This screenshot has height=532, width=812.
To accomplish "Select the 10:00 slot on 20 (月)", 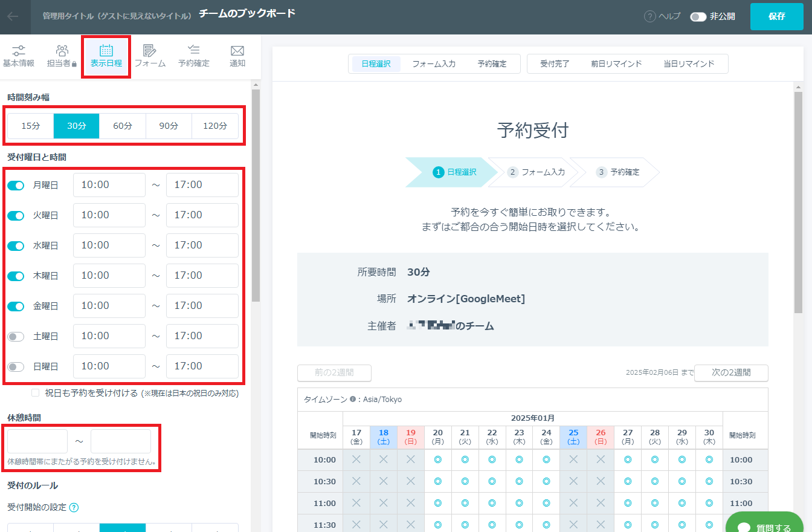I will [x=438, y=460].
